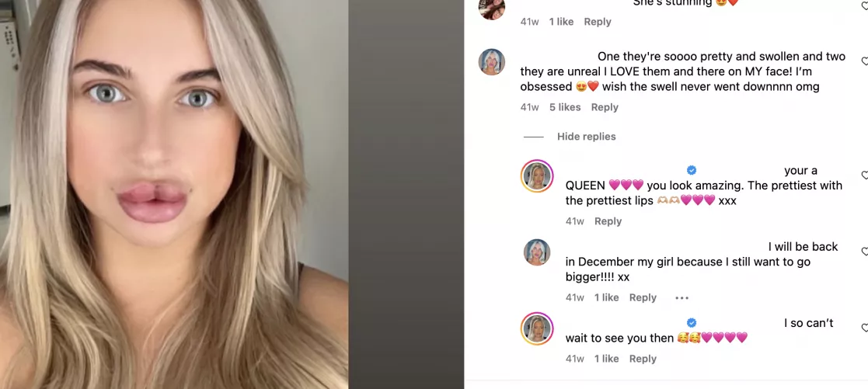Viewport: 868px width, 389px height.
Task: Like the 'back in December' reply
Action: pyautogui.click(x=865, y=252)
